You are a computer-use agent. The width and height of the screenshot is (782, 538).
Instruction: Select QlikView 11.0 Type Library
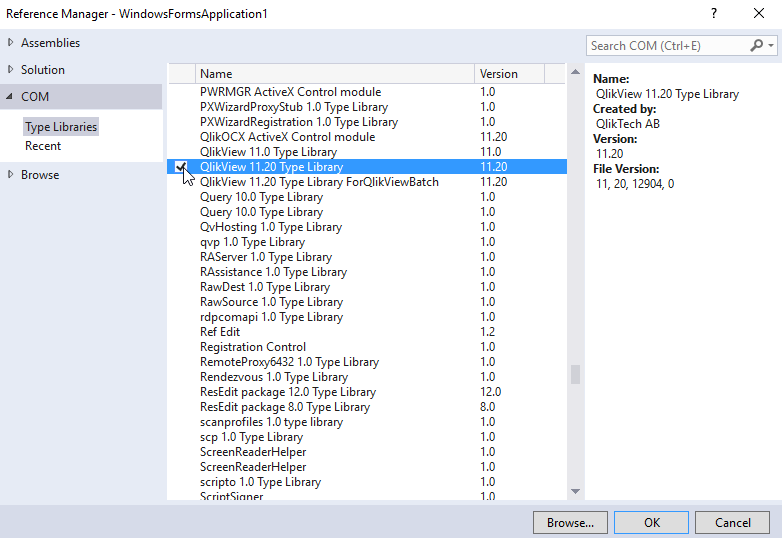coord(367,152)
